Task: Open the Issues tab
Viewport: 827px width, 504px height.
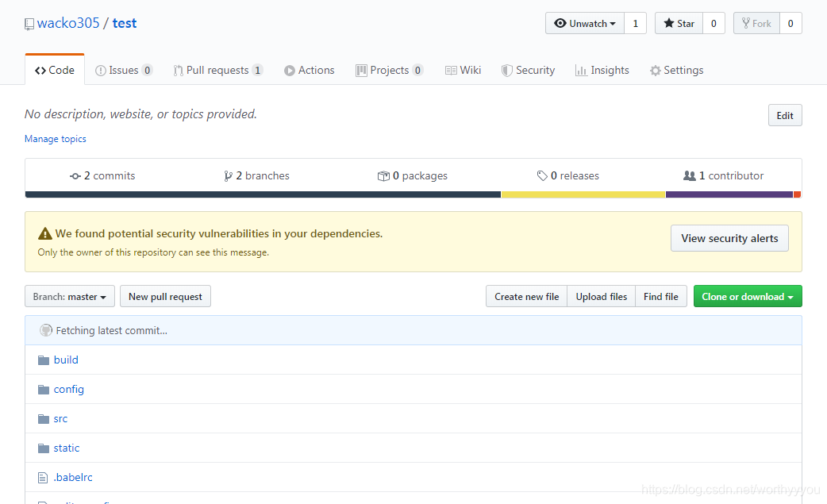Action: [124, 70]
